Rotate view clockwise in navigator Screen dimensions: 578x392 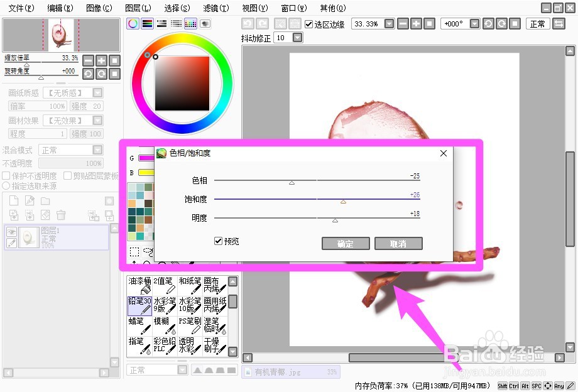pos(101,73)
